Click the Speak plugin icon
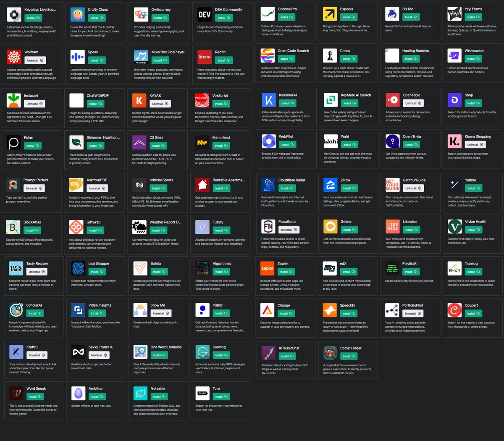The image size is (504, 441). (x=77, y=57)
